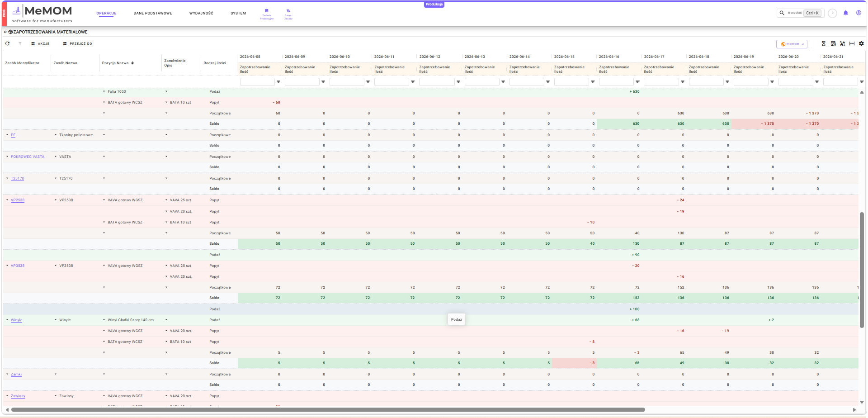Click the Produkcja badge at top
This screenshot has height=418, width=868.
(434, 4)
